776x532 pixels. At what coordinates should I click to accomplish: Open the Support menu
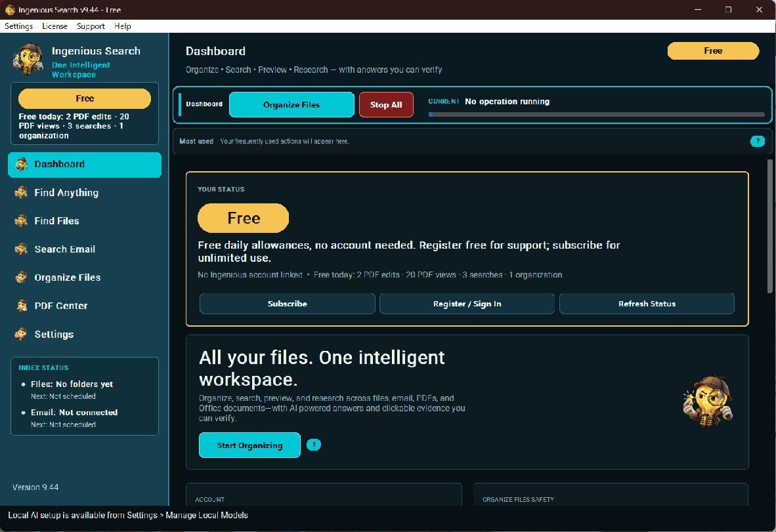(91, 26)
